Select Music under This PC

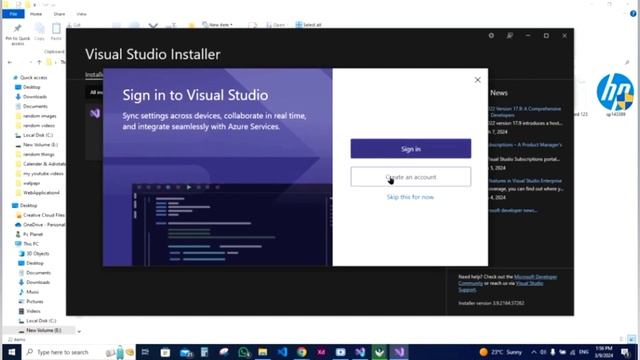point(32,292)
